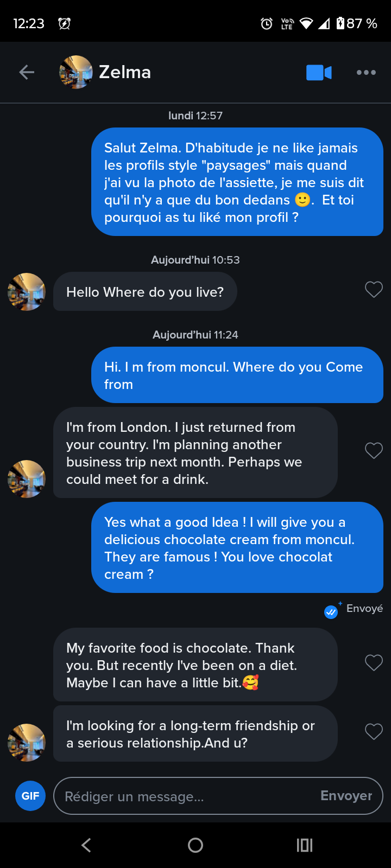
Task: Heart the "My favorite food is chocolate" message
Action: [374, 662]
